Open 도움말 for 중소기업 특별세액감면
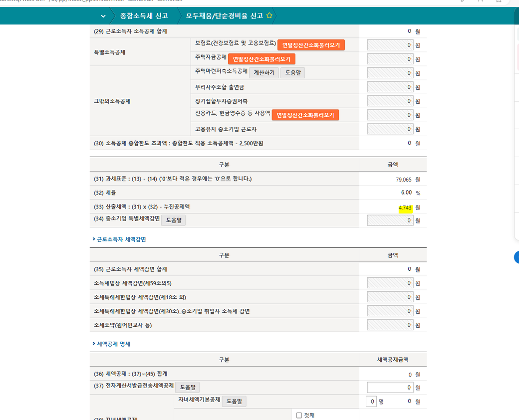The height and width of the screenshot is (420, 519). (173, 220)
